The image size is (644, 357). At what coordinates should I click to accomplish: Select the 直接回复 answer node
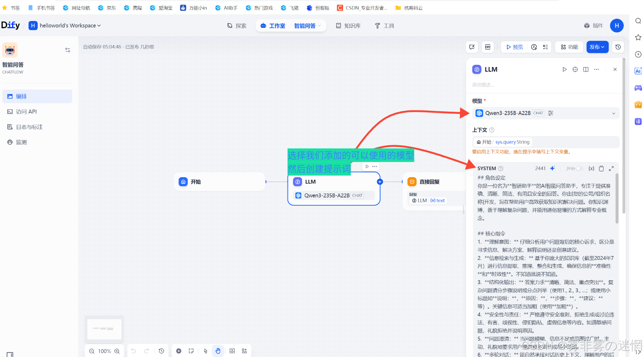tap(434, 191)
